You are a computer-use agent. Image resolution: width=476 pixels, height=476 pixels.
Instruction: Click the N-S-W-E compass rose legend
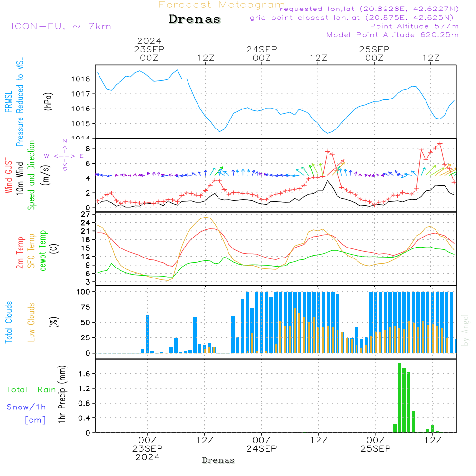[64, 155]
